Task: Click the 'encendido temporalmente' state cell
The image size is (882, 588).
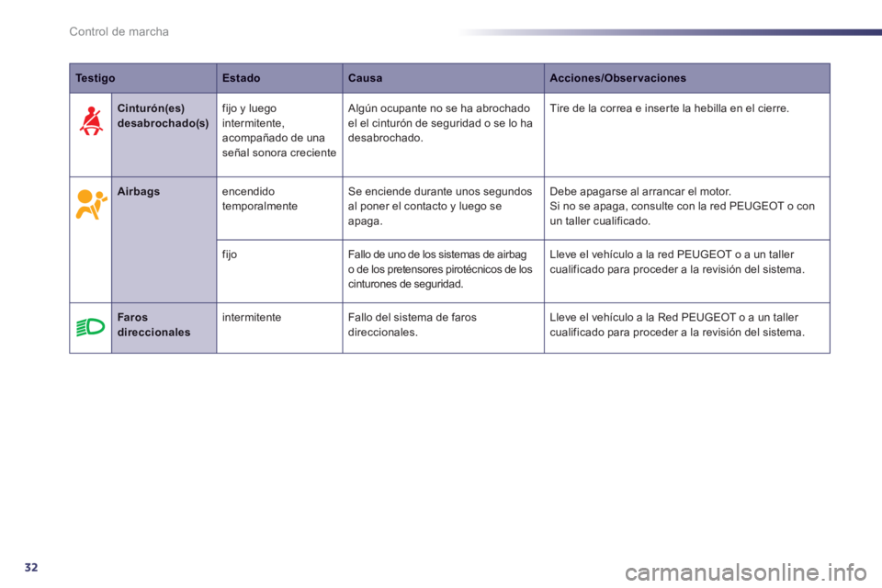Action: click(x=279, y=209)
